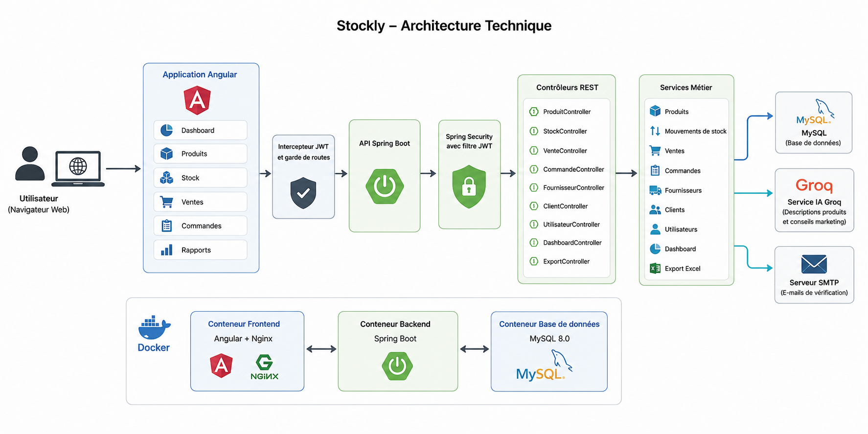Click the Utilisateur (Navigateur Web) caption
The width and height of the screenshot is (868, 434).
click(x=39, y=204)
